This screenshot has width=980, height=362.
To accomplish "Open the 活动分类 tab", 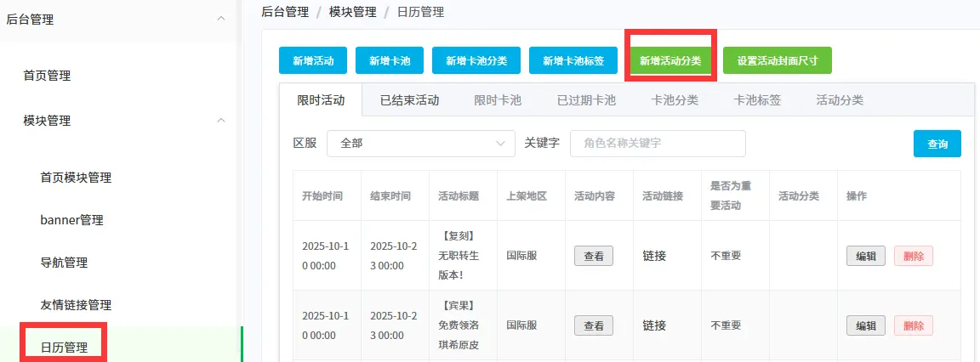I will 840,100.
